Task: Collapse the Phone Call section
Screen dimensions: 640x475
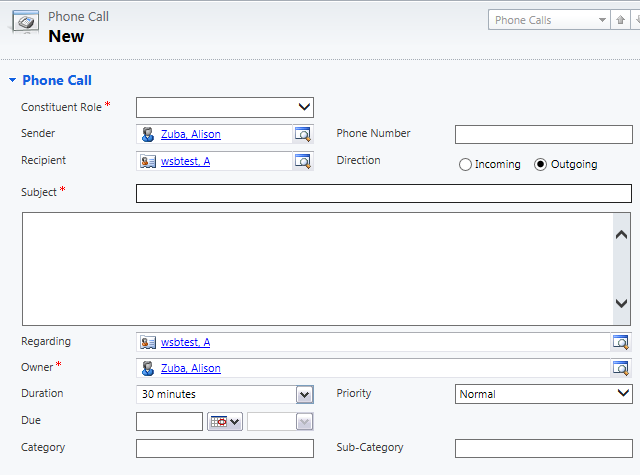Action: [x=12, y=80]
